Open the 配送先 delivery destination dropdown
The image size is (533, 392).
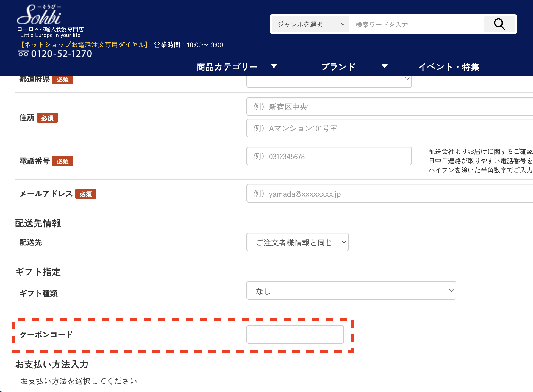tap(297, 242)
